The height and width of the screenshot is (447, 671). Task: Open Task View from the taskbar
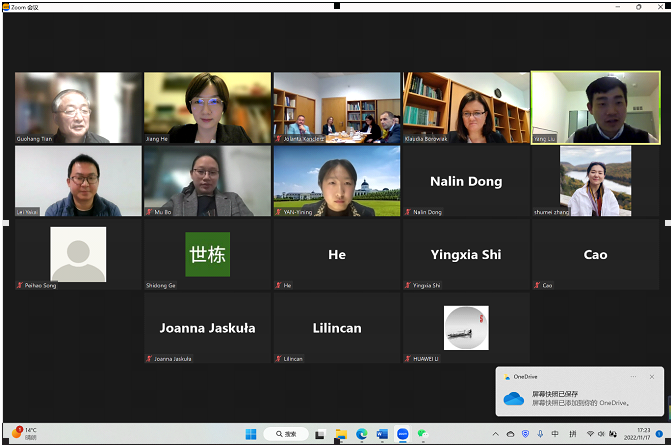pyautogui.click(x=320, y=434)
